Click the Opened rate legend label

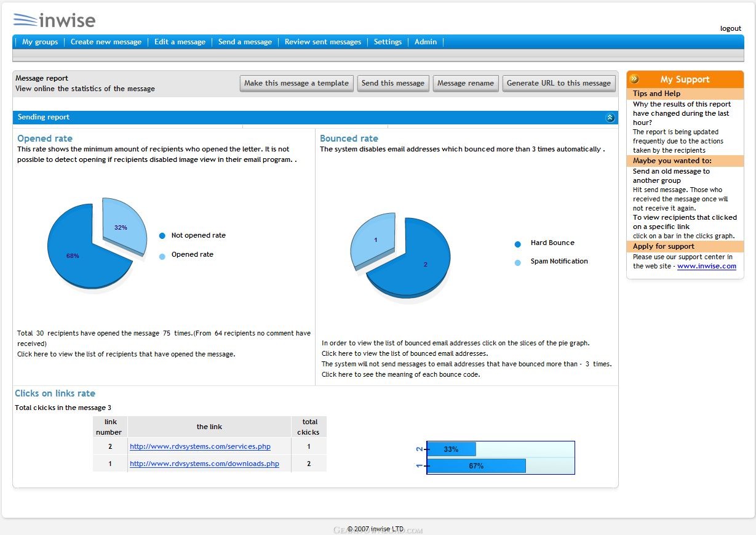[193, 254]
